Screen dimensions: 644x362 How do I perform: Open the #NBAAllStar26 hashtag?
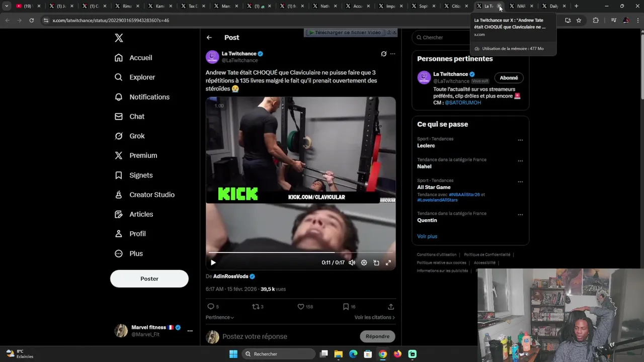tap(464, 195)
